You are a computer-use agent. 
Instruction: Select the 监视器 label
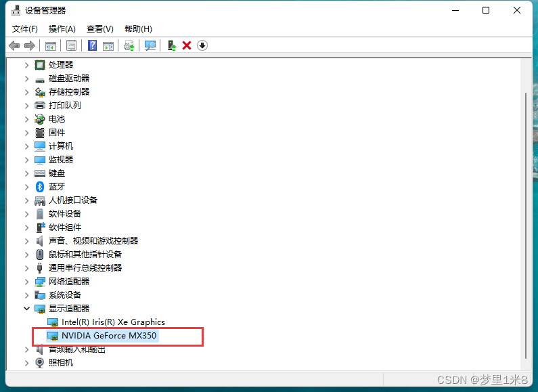point(61,160)
